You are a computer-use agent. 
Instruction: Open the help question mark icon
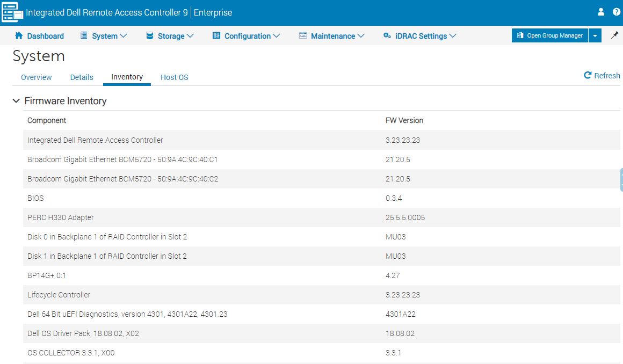(617, 12)
